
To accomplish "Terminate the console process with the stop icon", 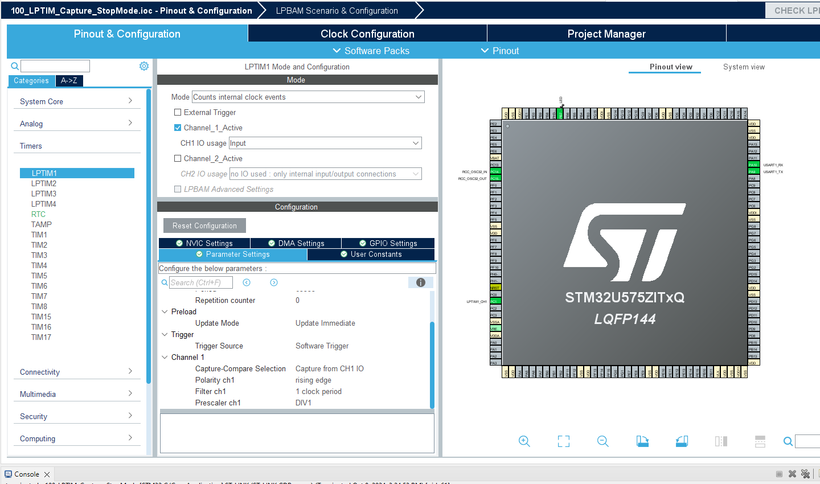I will tap(779, 474).
